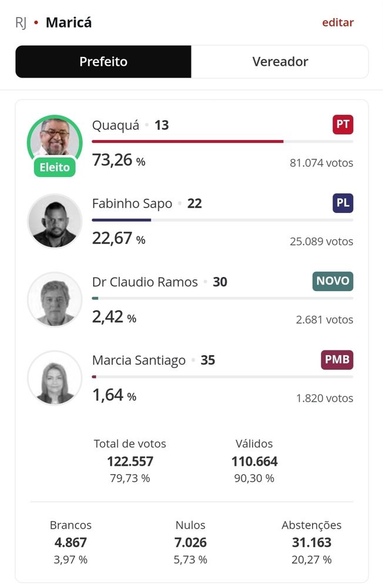Click the candidate name Dr Claudio Ramos
383x588 pixels.
click(x=145, y=282)
